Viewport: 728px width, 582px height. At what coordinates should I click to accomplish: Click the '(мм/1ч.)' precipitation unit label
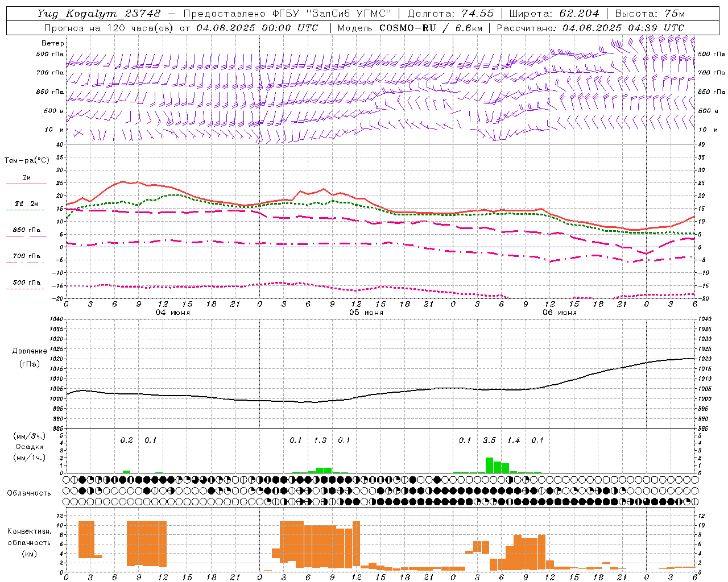pos(30,458)
